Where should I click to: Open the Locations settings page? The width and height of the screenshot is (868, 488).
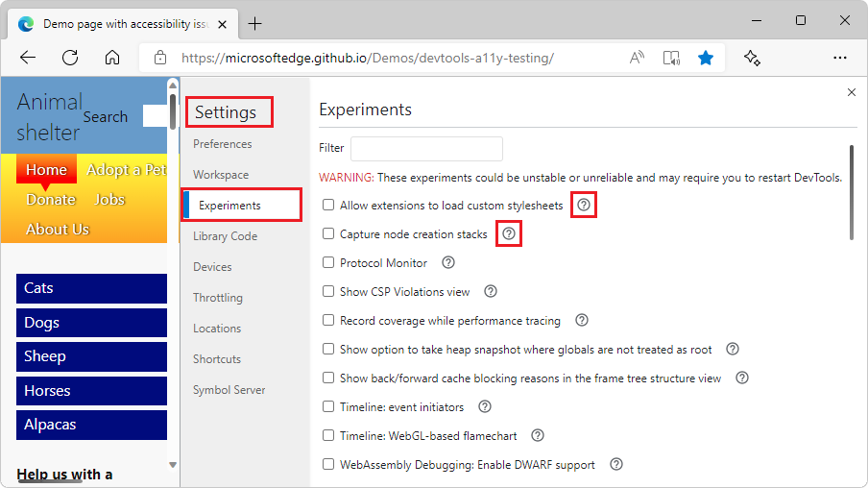pos(217,329)
